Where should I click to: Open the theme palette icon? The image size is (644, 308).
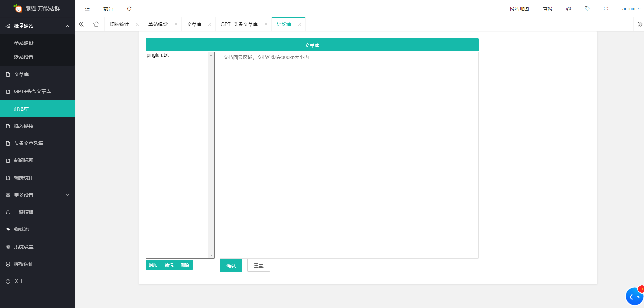coord(569,9)
